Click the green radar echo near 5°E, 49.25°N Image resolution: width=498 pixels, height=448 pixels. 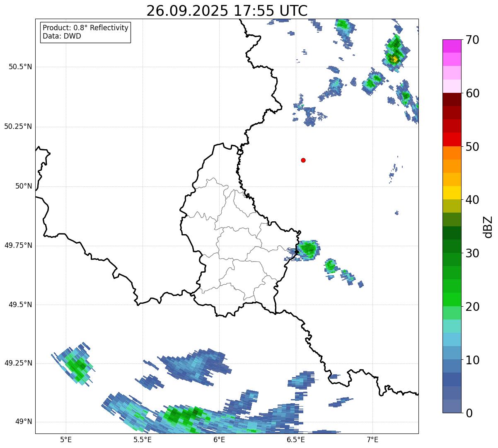(74, 364)
